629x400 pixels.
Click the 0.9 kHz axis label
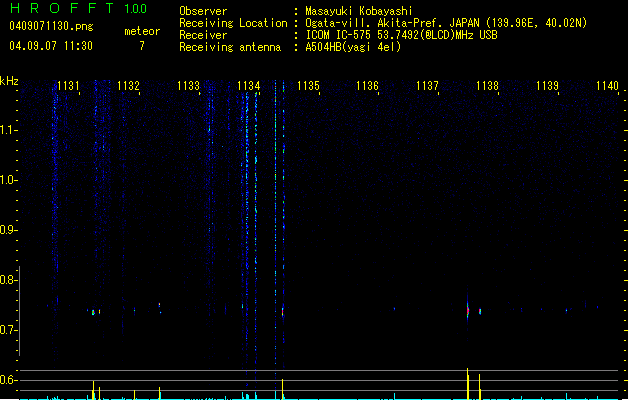point(8,230)
